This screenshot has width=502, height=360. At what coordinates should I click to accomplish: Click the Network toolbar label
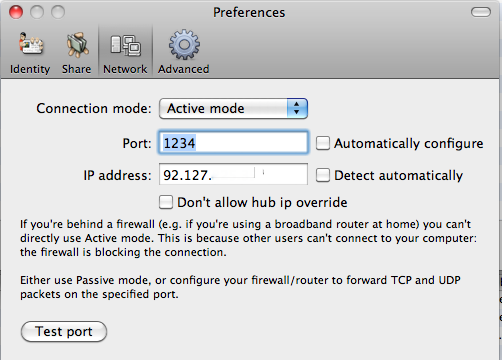coord(125,69)
